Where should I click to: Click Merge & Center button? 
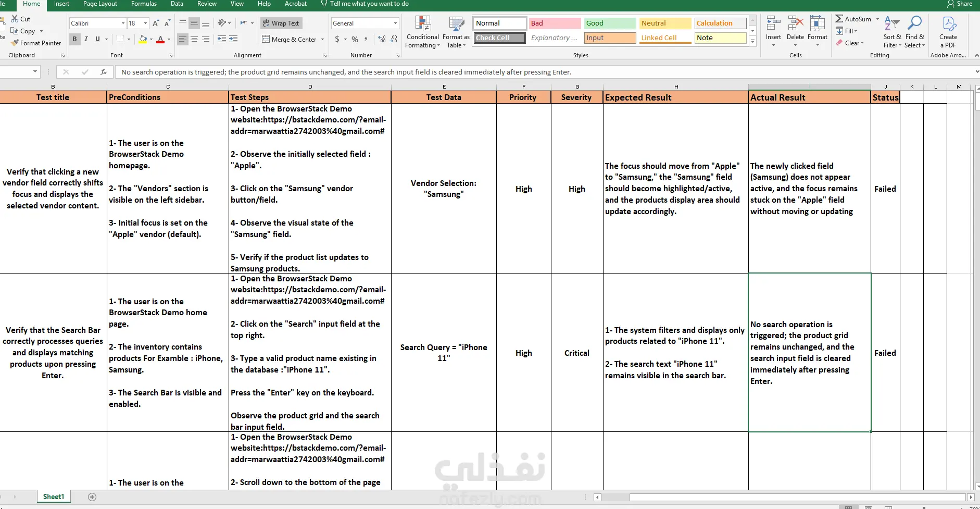pyautogui.click(x=289, y=39)
